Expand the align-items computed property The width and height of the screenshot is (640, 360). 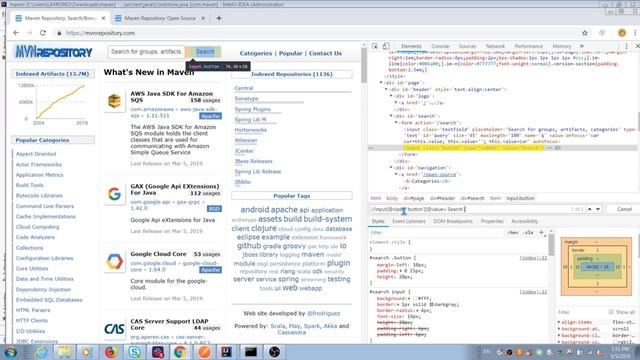pos(559,322)
